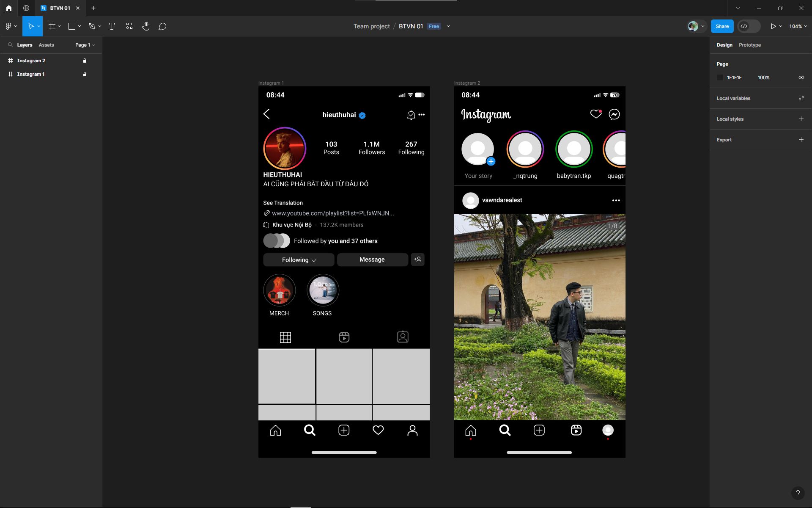The height and width of the screenshot is (508, 812).
Task: Select the Add comment tool
Action: point(162,26)
